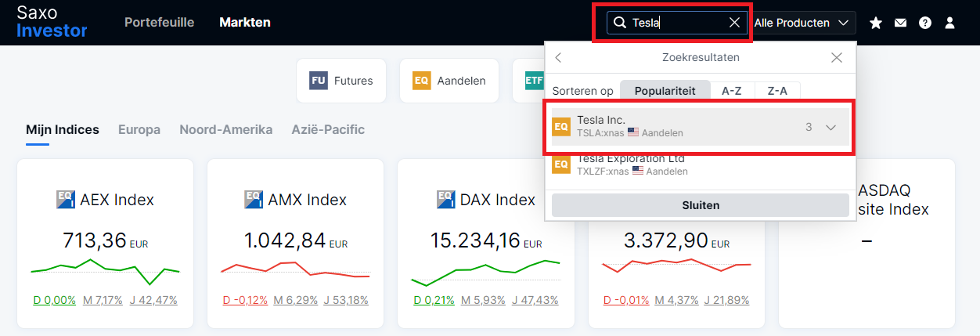The image size is (980, 336).
Task: Open the help question mark icon
Action: pos(925,23)
